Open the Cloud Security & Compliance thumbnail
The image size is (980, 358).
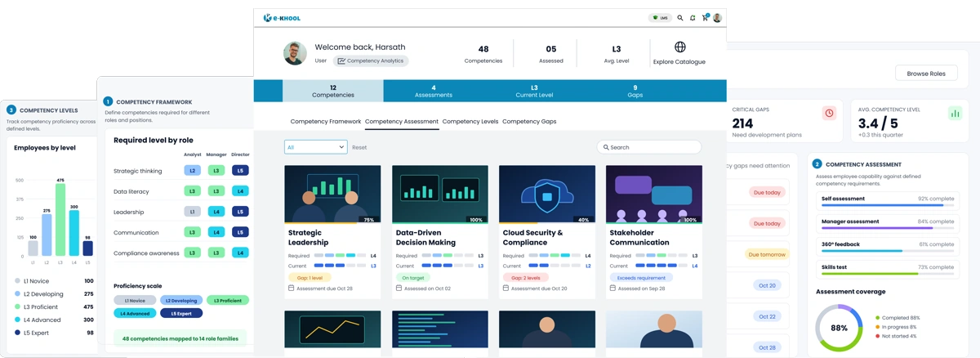547,195
